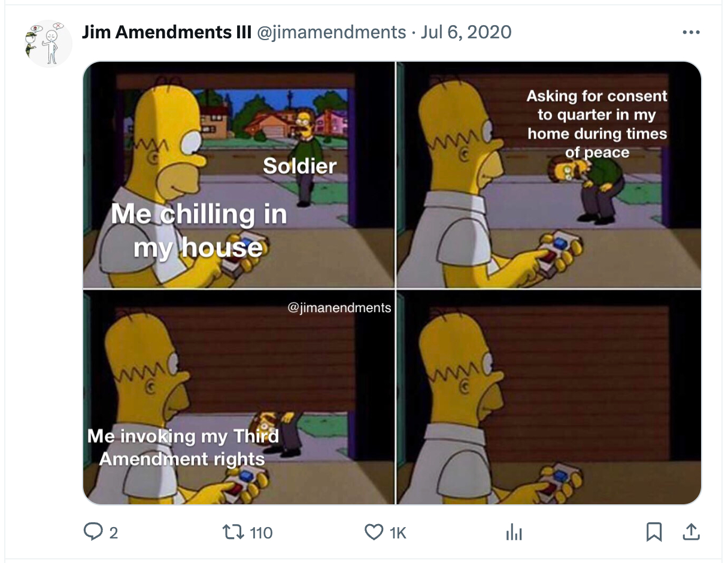Viewport: 728px width, 563px height.
Task: Click the reply speech bubble icon
Action: point(95,532)
